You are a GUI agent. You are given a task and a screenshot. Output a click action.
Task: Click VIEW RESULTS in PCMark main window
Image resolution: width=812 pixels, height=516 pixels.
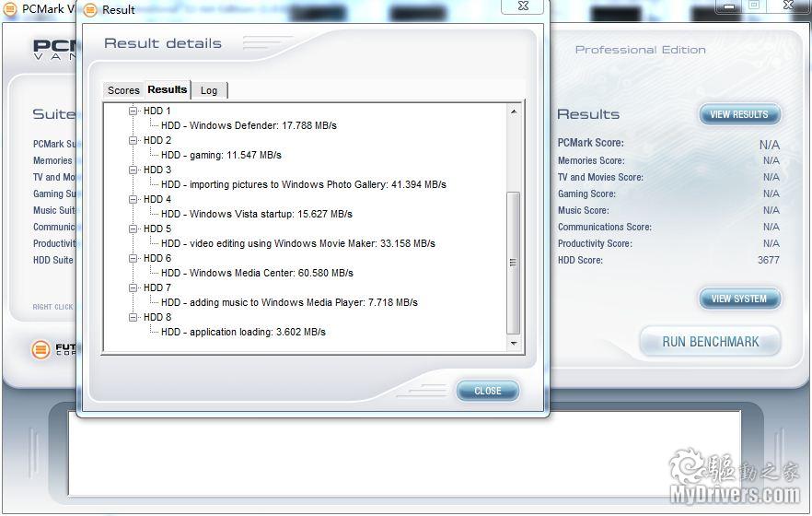tap(739, 114)
